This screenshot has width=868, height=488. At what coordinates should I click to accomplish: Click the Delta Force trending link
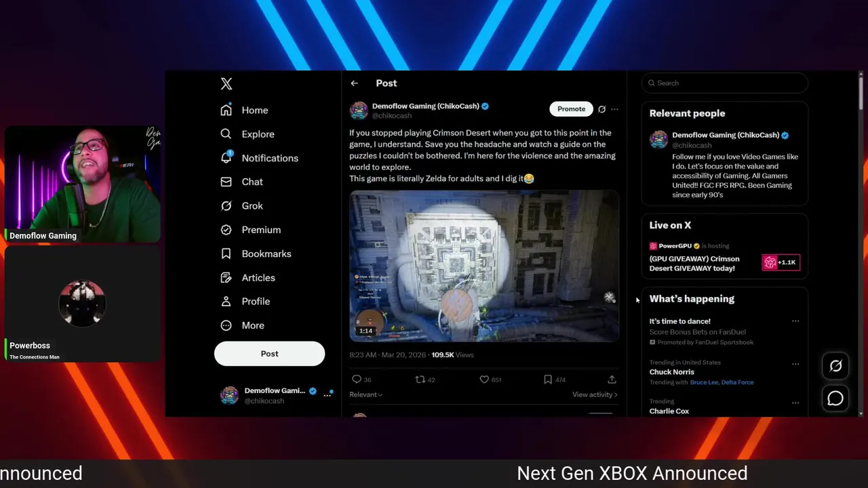coord(738,382)
